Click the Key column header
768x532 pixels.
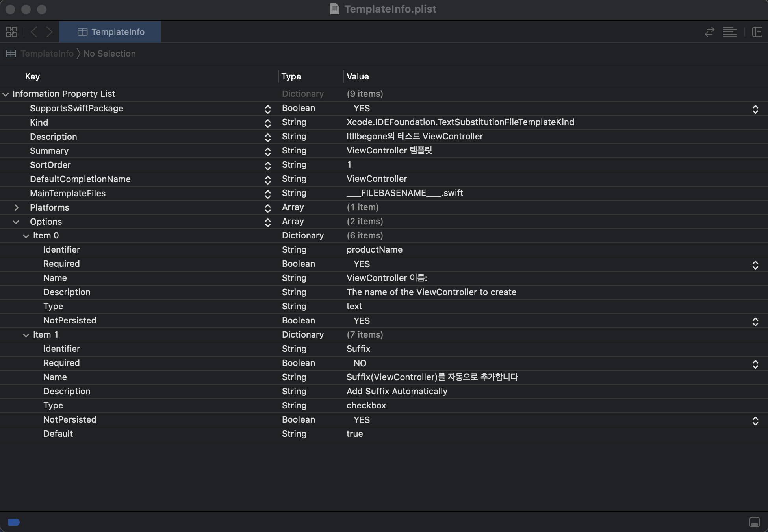click(32, 76)
